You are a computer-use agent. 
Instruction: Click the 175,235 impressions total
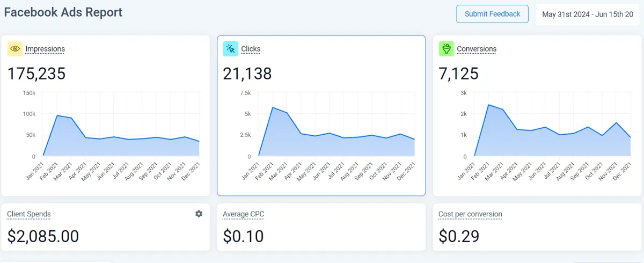click(x=36, y=74)
